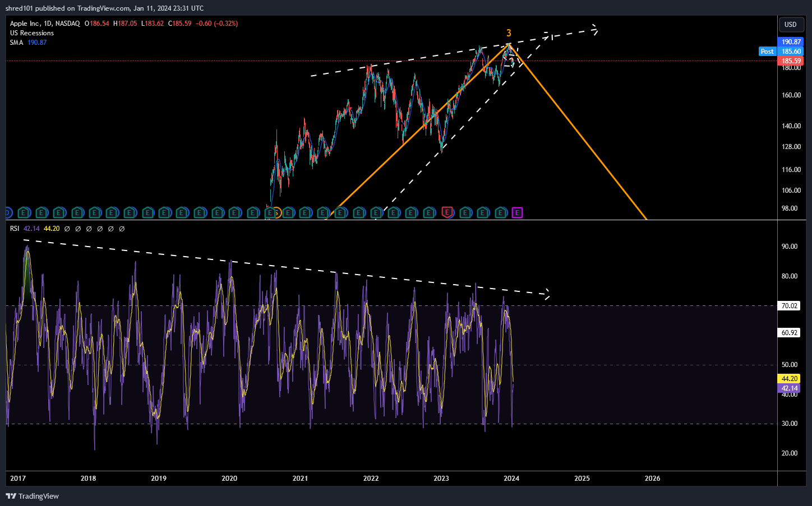The image size is (812, 506).
Task: Click the C185.59 close price value
Action: pyautogui.click(x=180, y=24)
